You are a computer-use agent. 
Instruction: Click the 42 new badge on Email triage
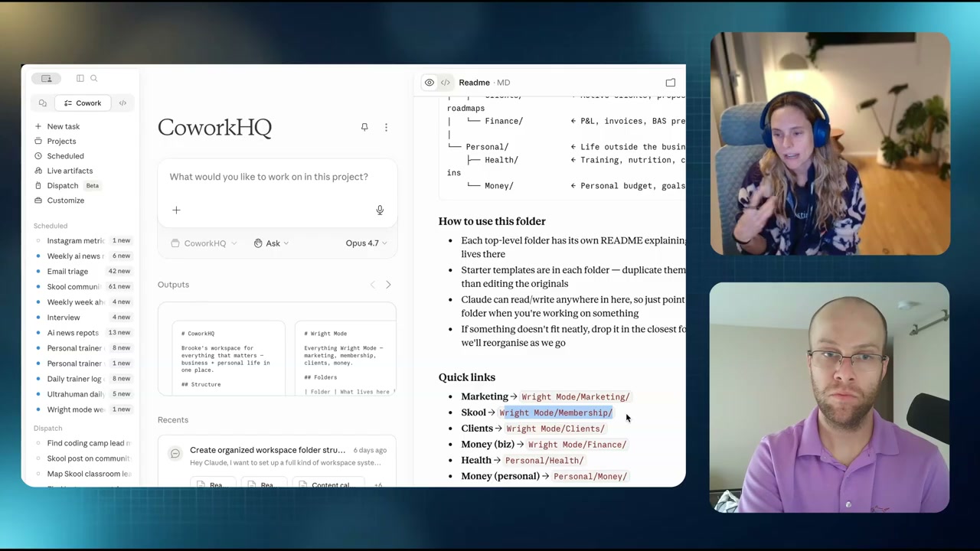click(x=119, y=271)
